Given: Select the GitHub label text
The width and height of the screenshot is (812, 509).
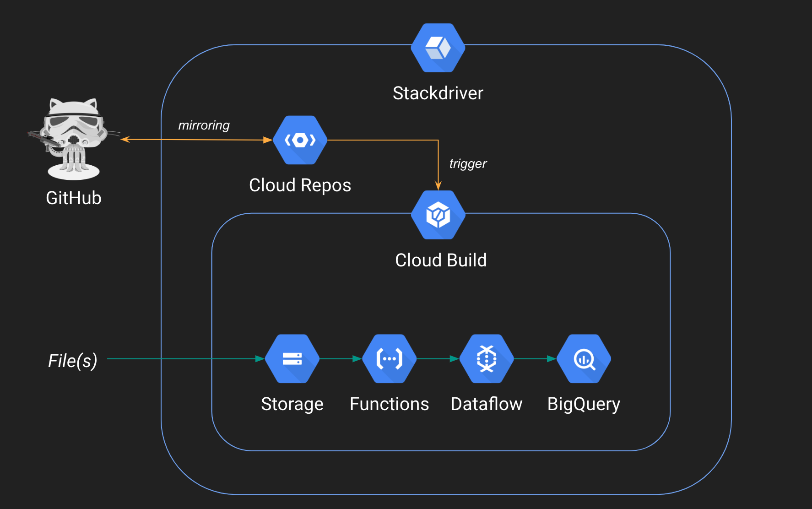Looking at the screenshot, I should [x=73, y=198].
